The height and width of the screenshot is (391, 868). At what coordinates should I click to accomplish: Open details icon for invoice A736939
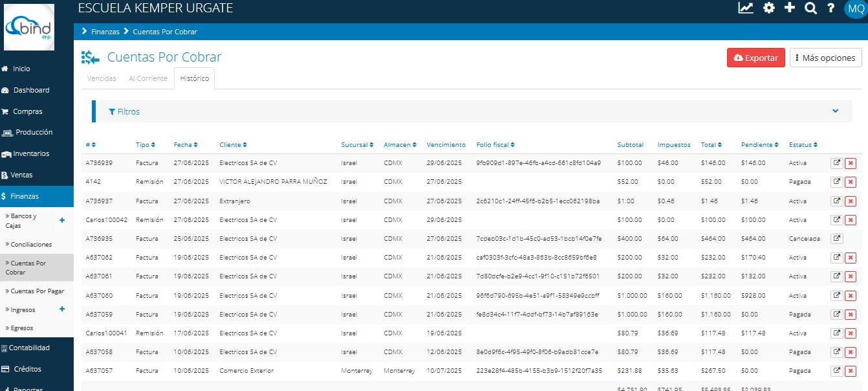[837, 163]
